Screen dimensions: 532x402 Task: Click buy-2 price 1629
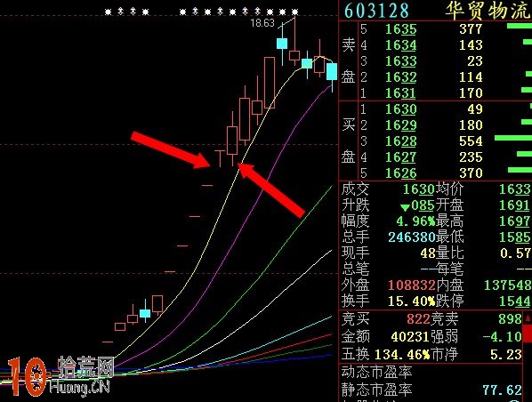pos(400,125)
